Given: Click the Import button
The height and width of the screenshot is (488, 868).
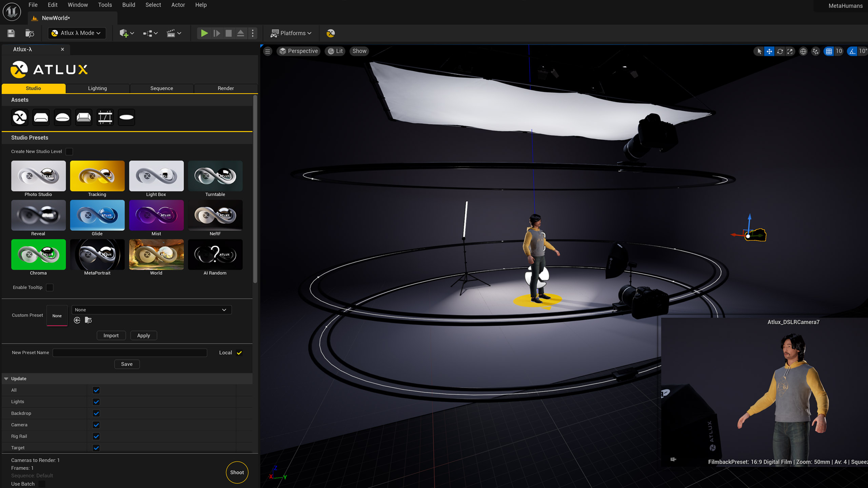Looking at the screenshot, I should (111, 335).
